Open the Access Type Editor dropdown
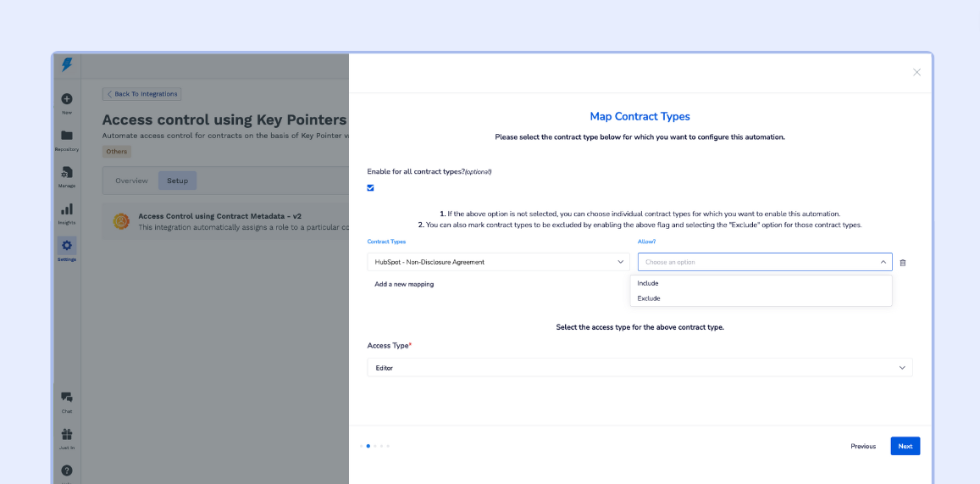980x484 pixels. tap(639, 368)
